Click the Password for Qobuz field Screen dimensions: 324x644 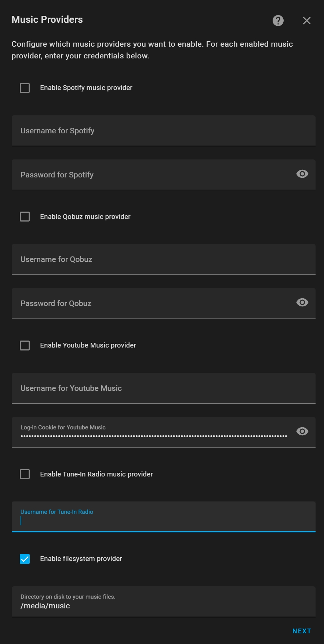(147, 303)
